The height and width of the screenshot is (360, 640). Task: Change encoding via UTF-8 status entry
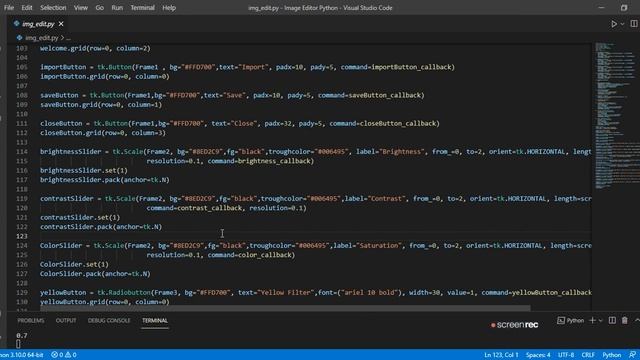(566, 355)
